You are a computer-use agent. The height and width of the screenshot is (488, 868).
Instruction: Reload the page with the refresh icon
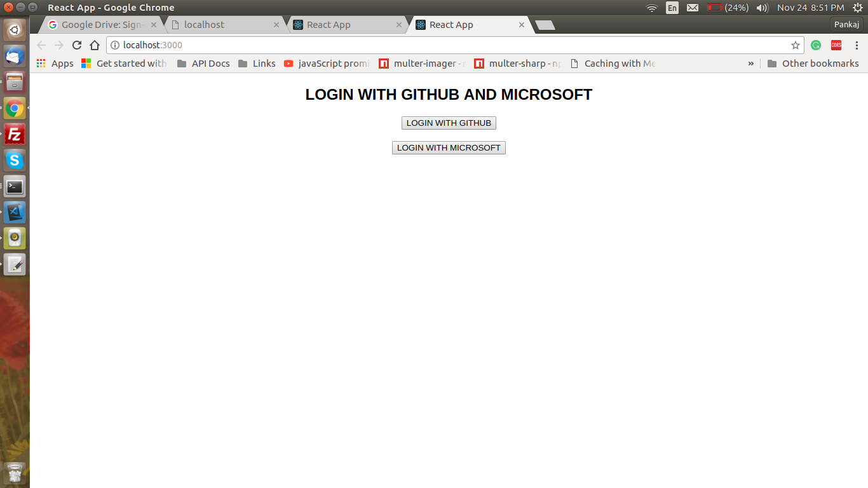[77, 45]
